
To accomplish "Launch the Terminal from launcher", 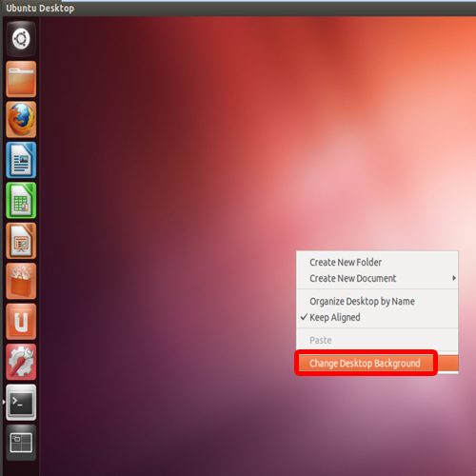I will (x=21, y=403).
